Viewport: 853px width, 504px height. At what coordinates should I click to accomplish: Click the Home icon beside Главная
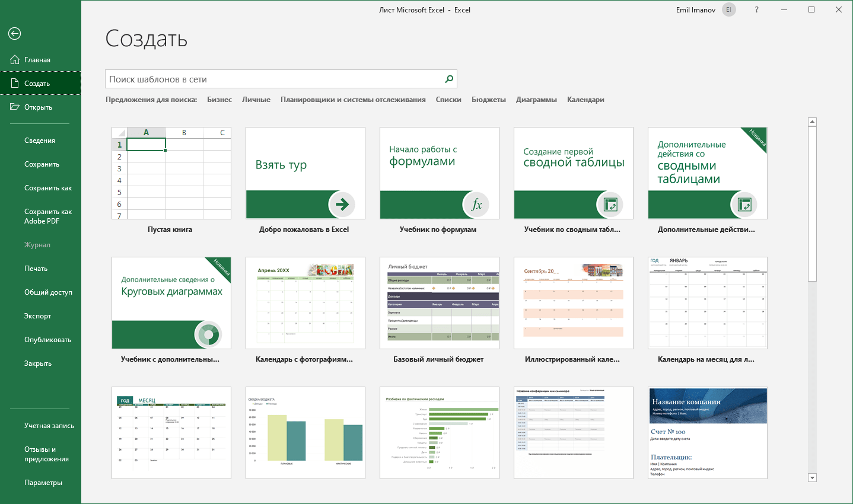point(15,60)
